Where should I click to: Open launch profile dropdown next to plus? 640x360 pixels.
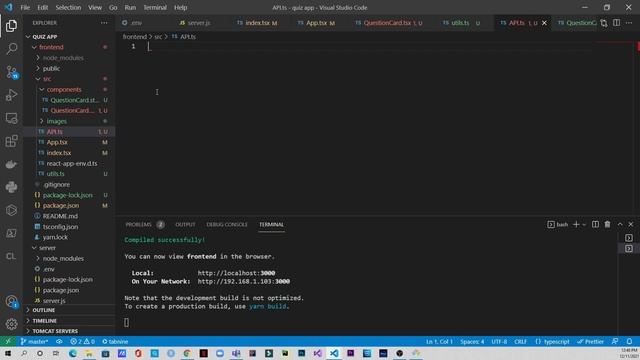point(584,224)
